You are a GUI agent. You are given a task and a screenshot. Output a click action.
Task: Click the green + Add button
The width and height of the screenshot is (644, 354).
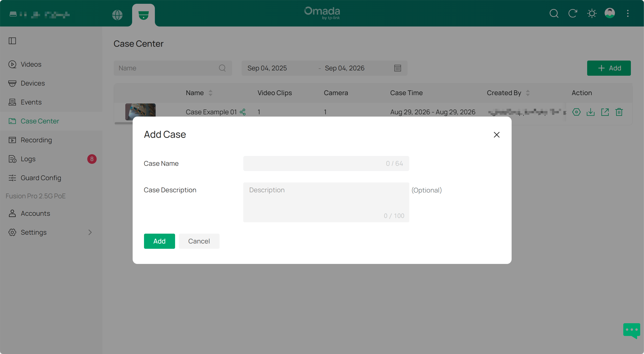(609, 68)
